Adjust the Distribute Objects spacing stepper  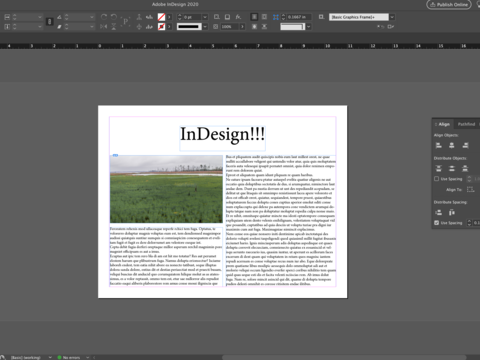pos(469,179)
